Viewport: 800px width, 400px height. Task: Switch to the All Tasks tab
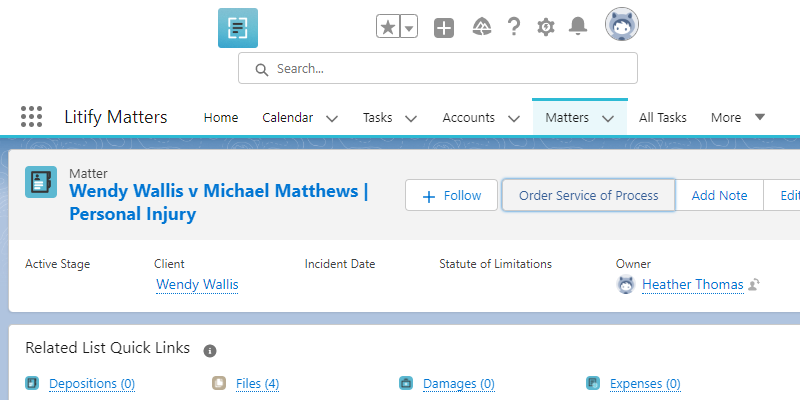662,117
